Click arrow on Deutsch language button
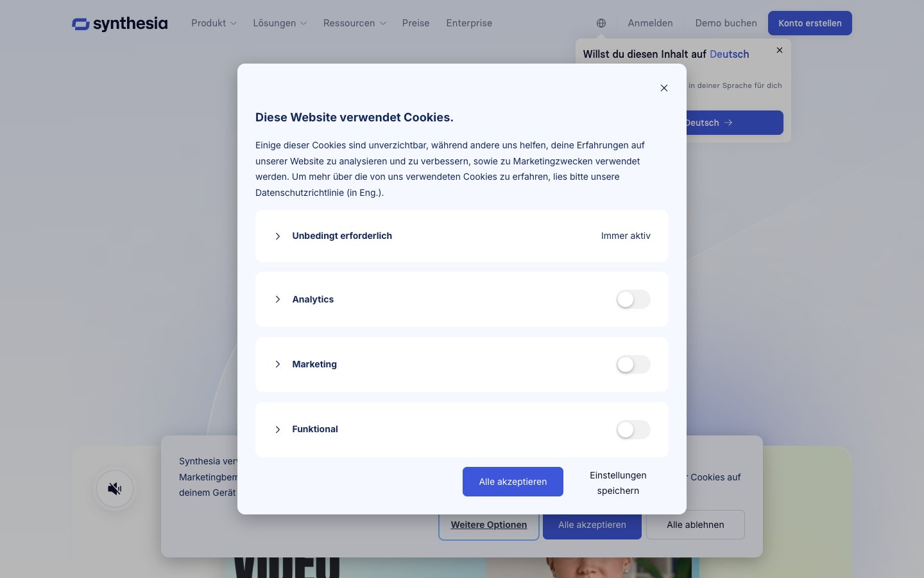This screenshot has width=924, height=578. coord(728,123)
